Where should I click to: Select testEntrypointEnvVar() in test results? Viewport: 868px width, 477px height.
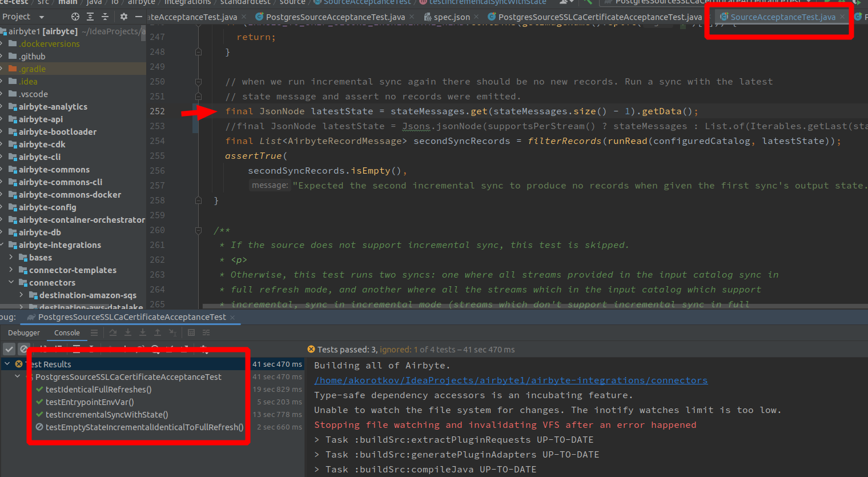click(x=90, y=402)
